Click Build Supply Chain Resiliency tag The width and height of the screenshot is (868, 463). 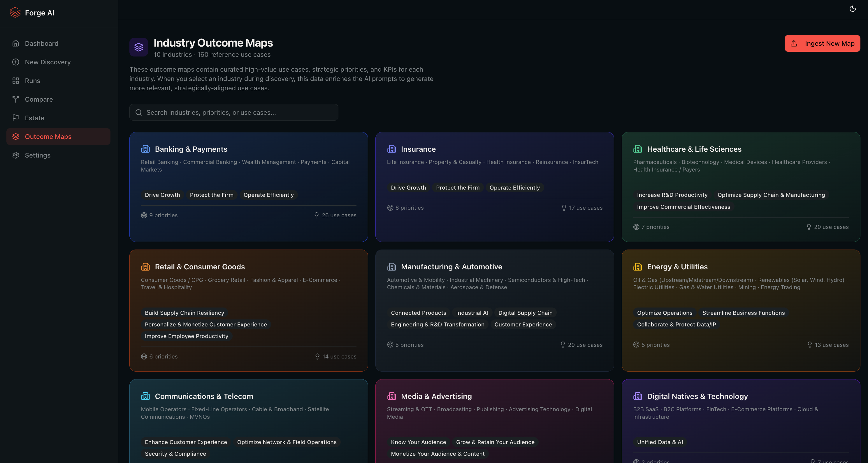184,313
